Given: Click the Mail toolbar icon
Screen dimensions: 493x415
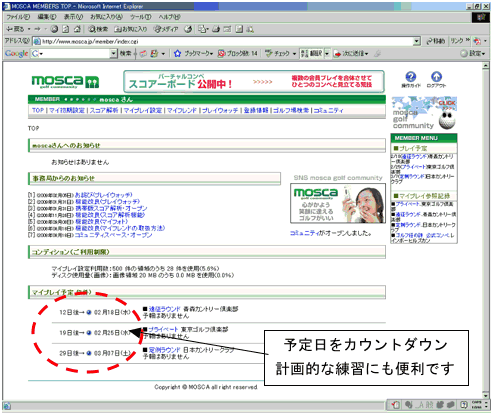Looking at the screenshot, I should click(x=202, y=29).
